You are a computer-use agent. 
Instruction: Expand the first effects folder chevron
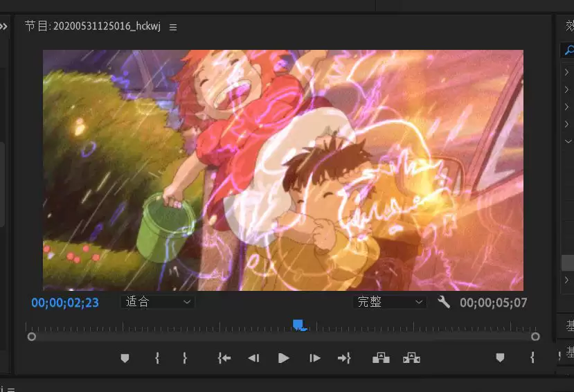[566, 72]
